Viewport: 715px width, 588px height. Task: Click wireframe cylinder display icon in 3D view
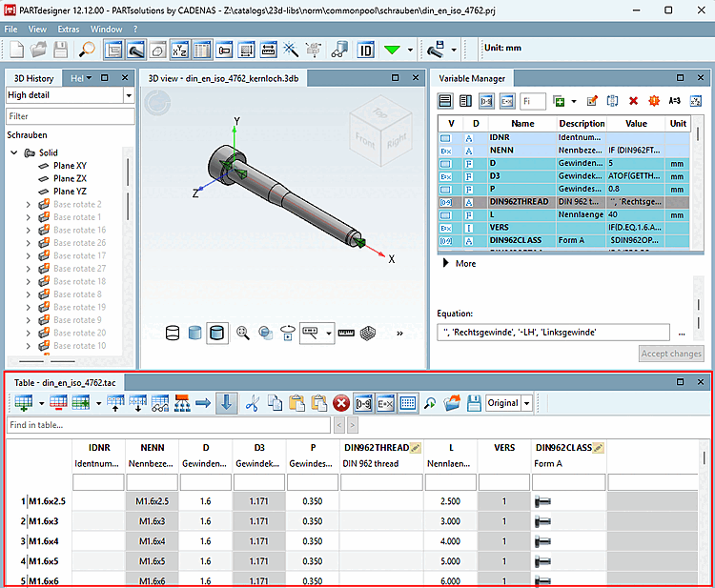click(173, 334)
